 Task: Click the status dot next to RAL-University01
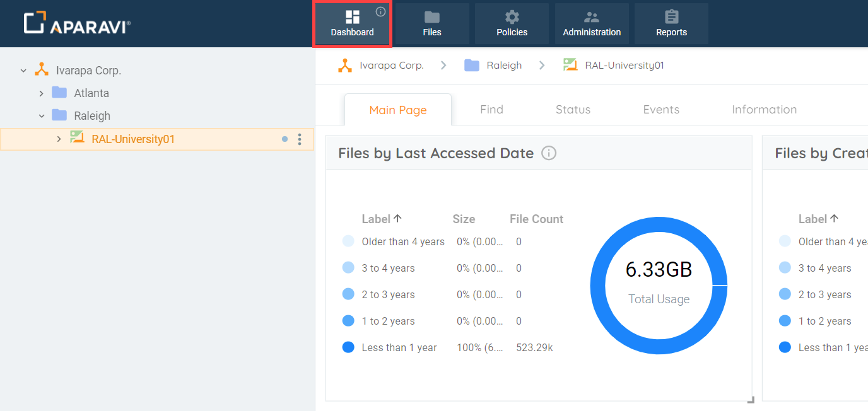pos(284,139)
